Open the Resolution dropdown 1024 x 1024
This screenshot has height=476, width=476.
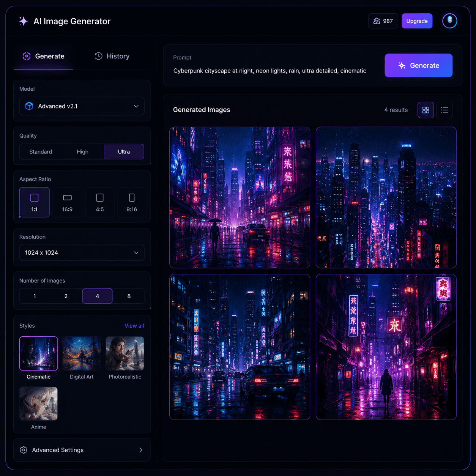coord(82,253)
